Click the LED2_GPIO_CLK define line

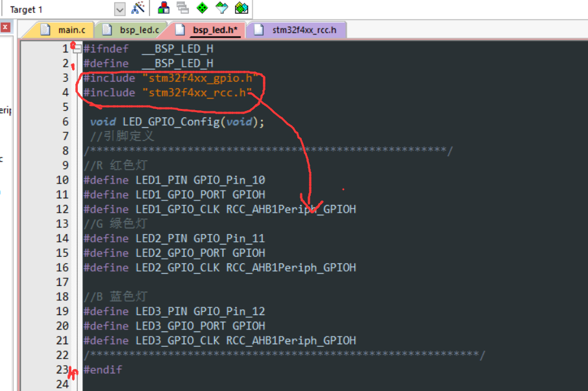(219, 268)
